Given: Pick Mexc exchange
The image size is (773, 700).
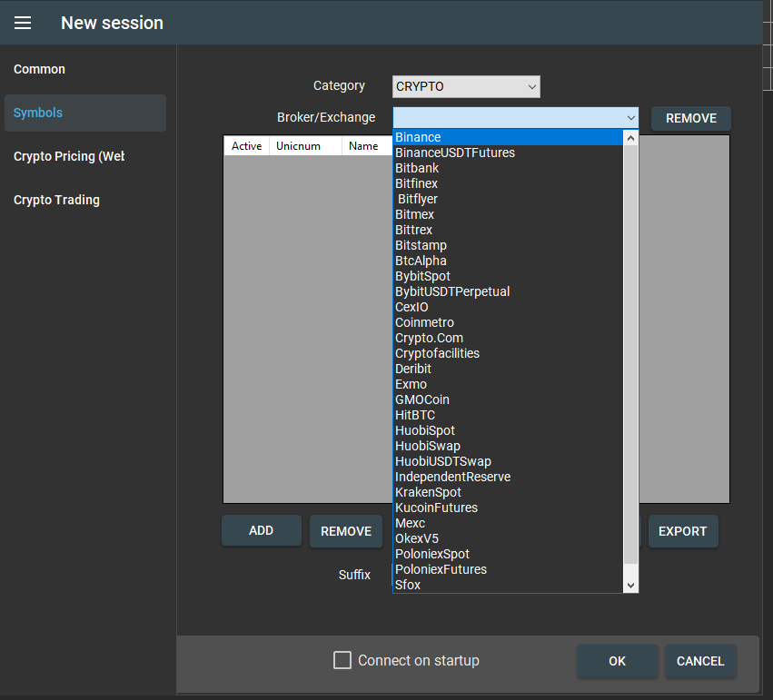Looking at the screenshot, I should [509, 523].
